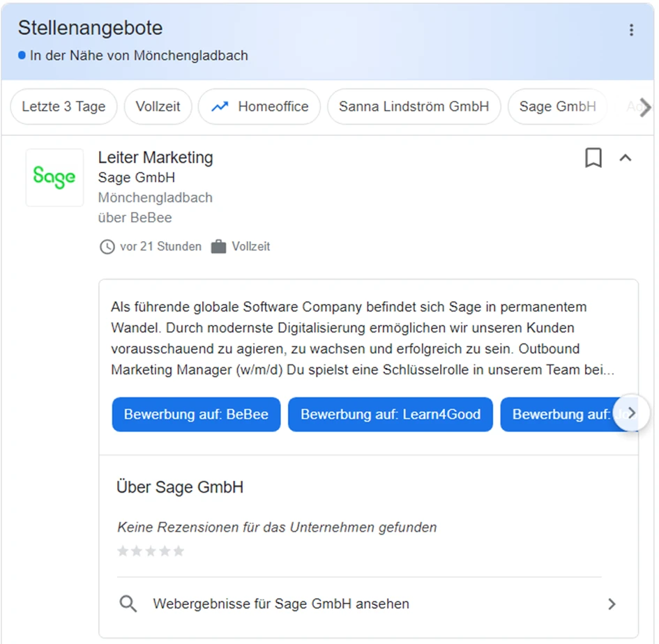Show more application buttons with round arrow
The width and height of the screenshot is (659, 644).
point(631,413)
